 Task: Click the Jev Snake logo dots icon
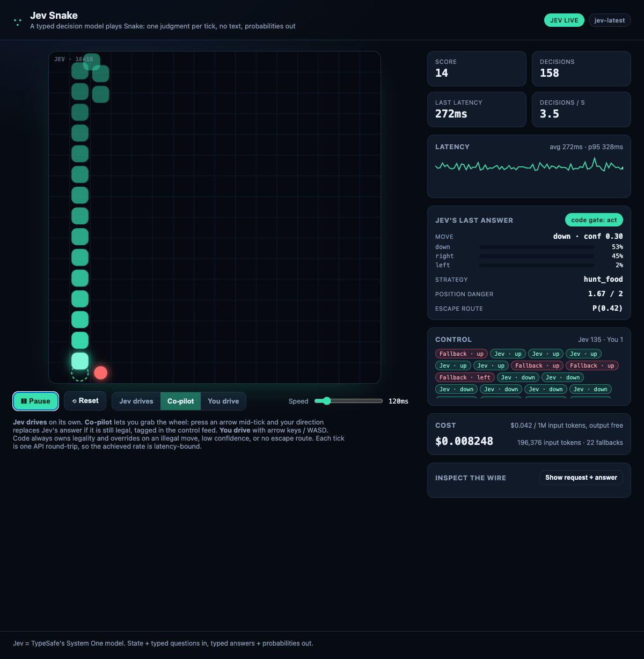18,22
